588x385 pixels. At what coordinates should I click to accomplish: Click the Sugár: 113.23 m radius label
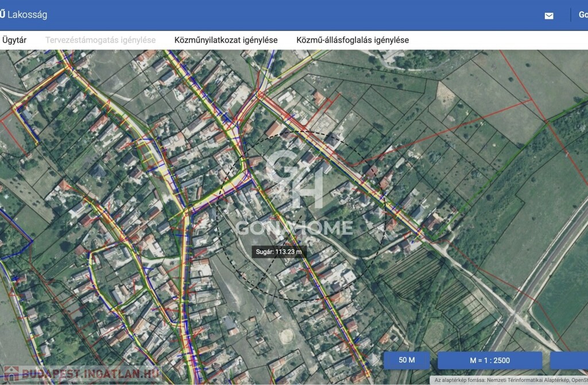[x=280, y=252]
